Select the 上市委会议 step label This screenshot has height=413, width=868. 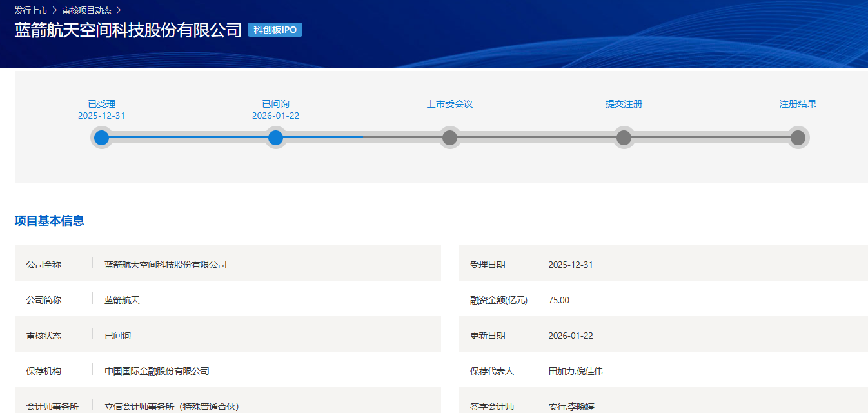pos(449,104)
